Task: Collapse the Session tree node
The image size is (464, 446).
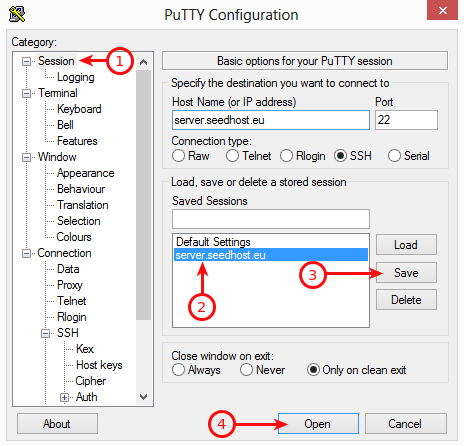Action: pos(26,61)
